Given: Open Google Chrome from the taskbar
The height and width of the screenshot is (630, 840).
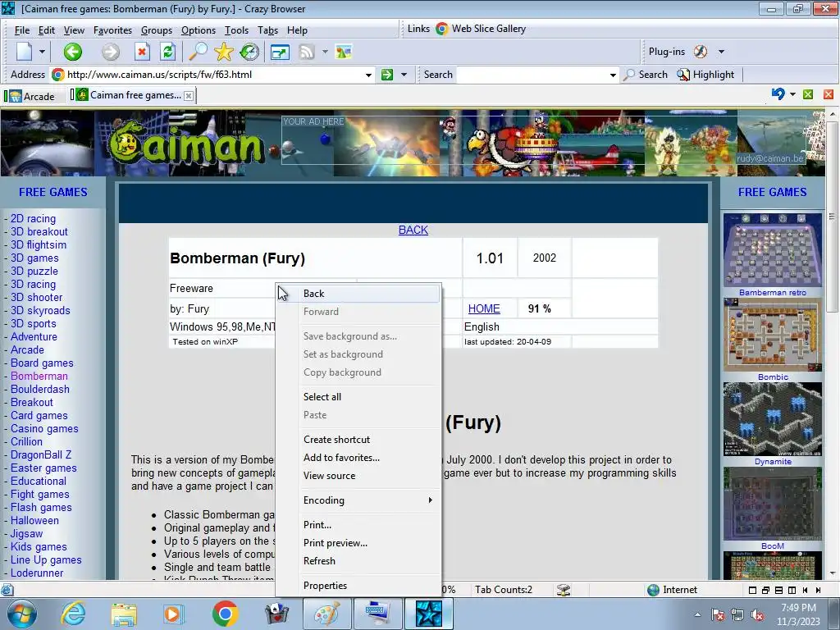Looking at the screenshot, I should pyautogui.click(x=225, y=614).
